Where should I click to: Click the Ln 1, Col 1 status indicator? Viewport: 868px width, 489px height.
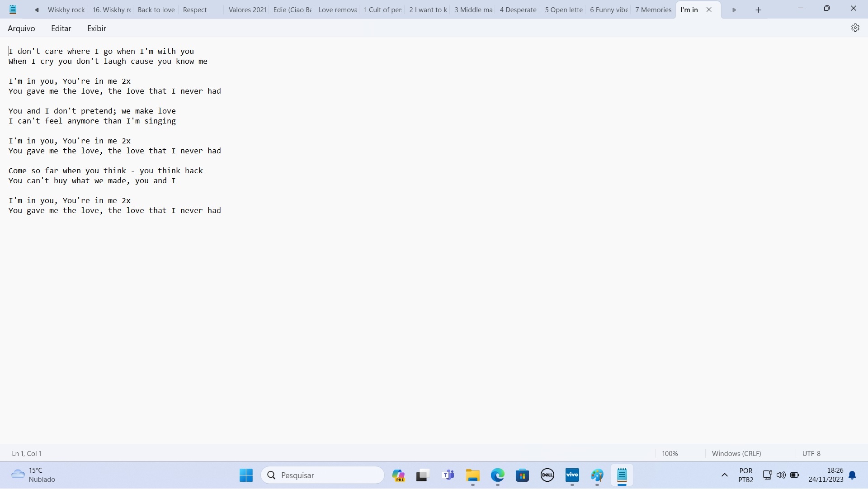[27, 454]
